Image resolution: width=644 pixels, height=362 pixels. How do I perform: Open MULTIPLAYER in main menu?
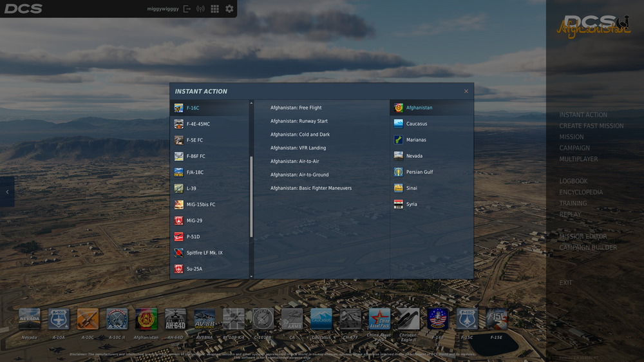[578, 160]
